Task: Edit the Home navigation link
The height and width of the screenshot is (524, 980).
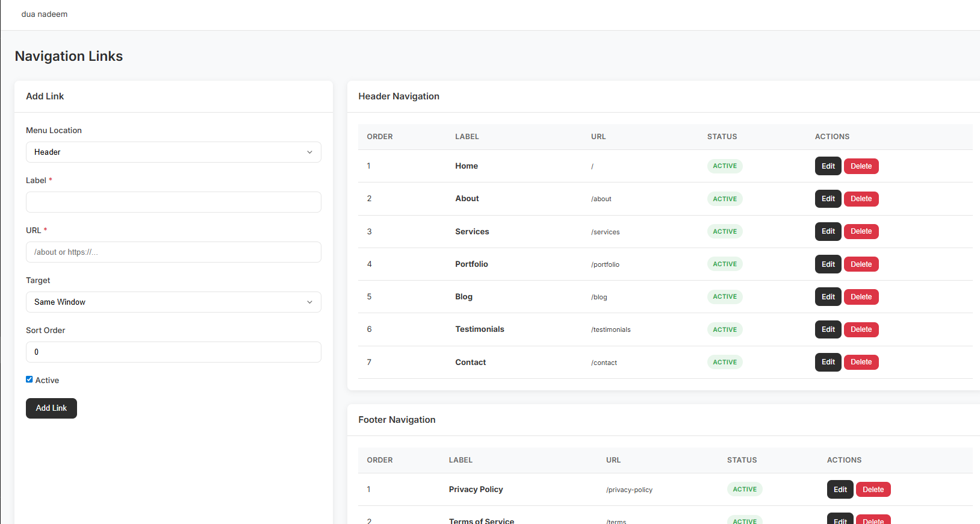Action: pos(828,166)
